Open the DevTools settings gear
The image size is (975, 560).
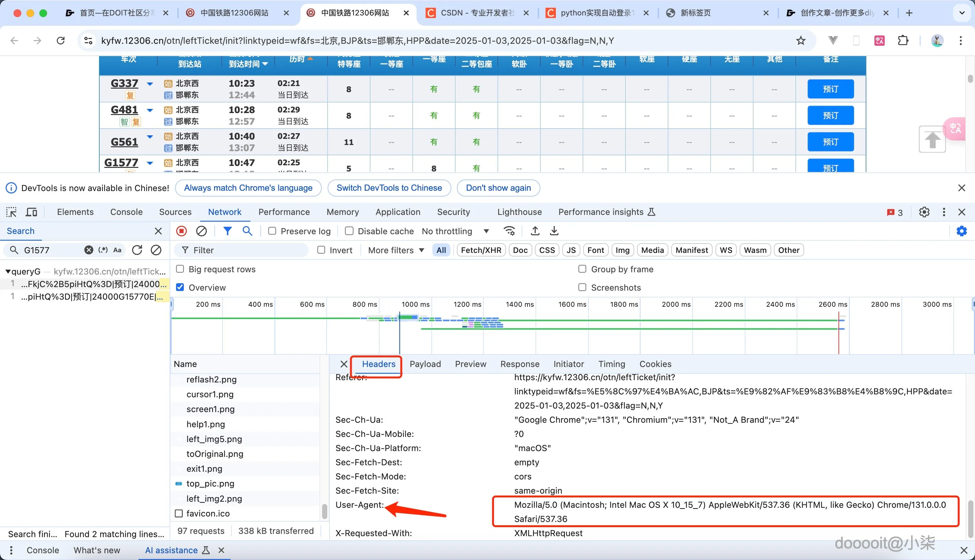(924, 212)
